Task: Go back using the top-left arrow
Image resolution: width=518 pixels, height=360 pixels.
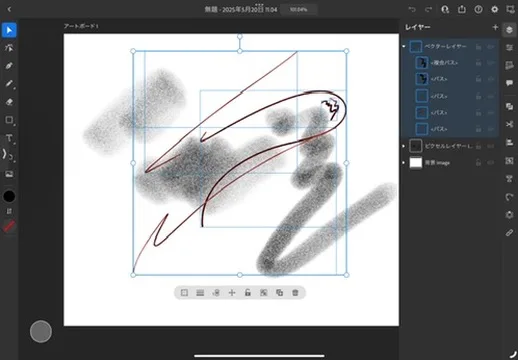Action: 9,9
